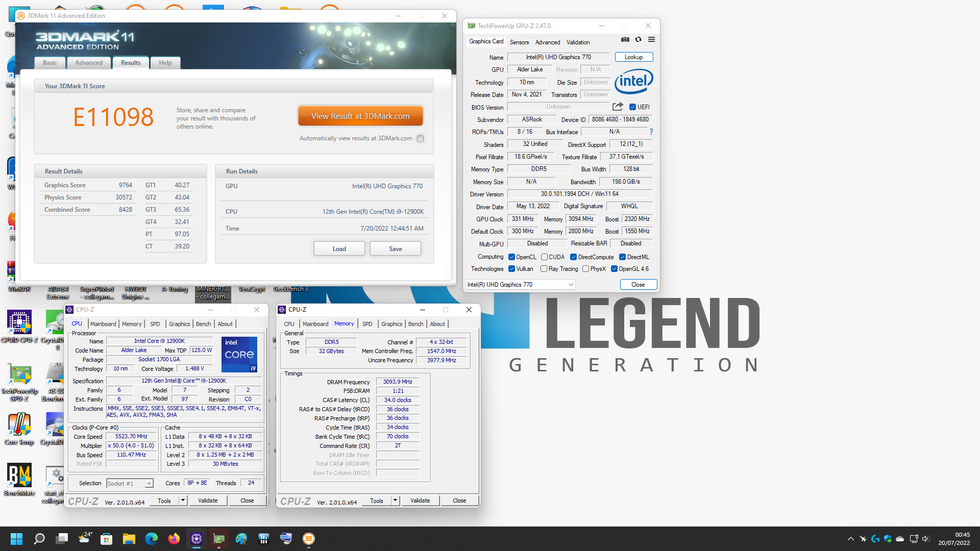Open the weather widgets icon on taskbar

tap(85, 539)
